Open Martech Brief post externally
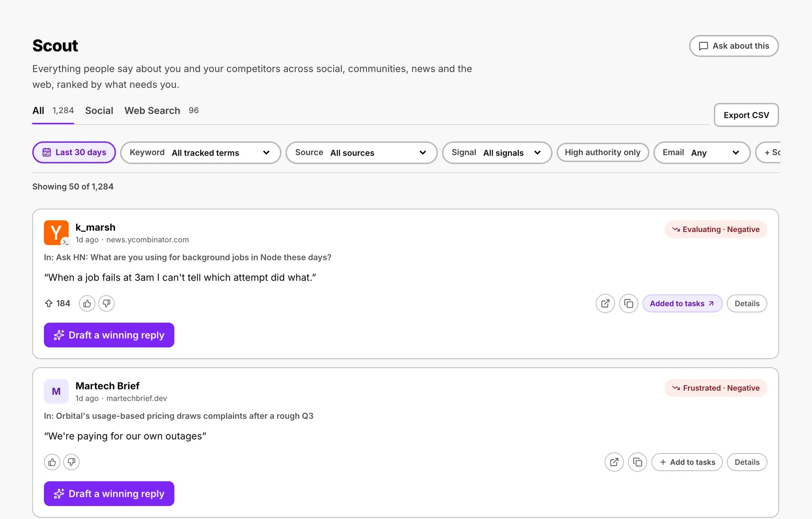812x519 pixels. pyautogui.click(x=614, y=462)
